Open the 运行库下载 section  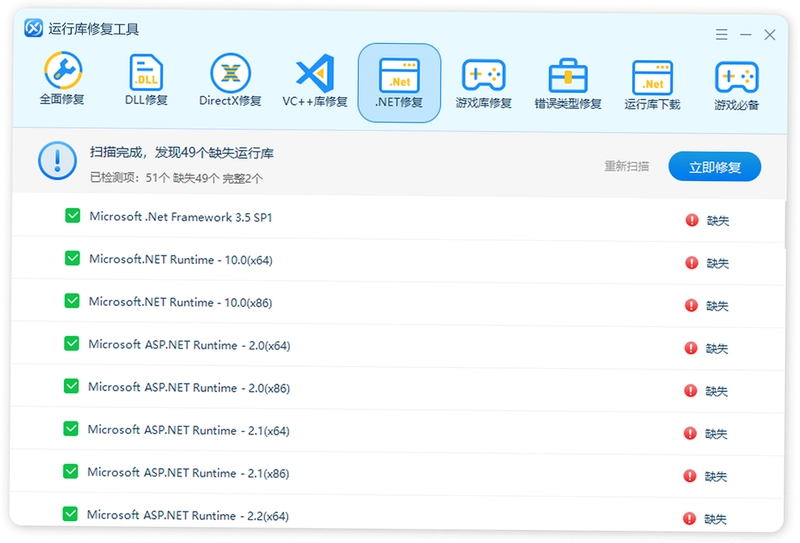(x=652, y=84)
